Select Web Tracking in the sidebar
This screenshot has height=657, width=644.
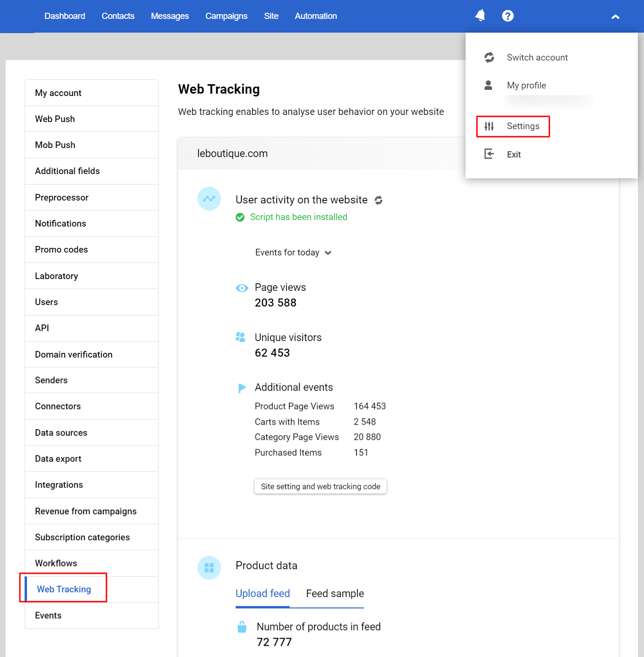click(x=92, y=589)
